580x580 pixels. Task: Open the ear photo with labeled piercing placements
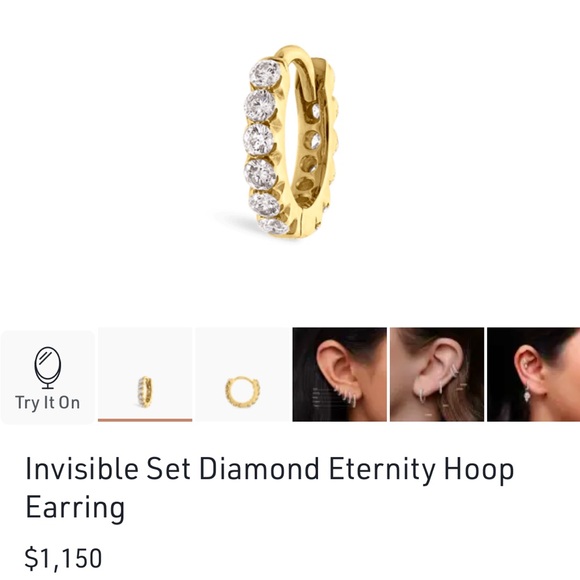[x=437, y=374]
